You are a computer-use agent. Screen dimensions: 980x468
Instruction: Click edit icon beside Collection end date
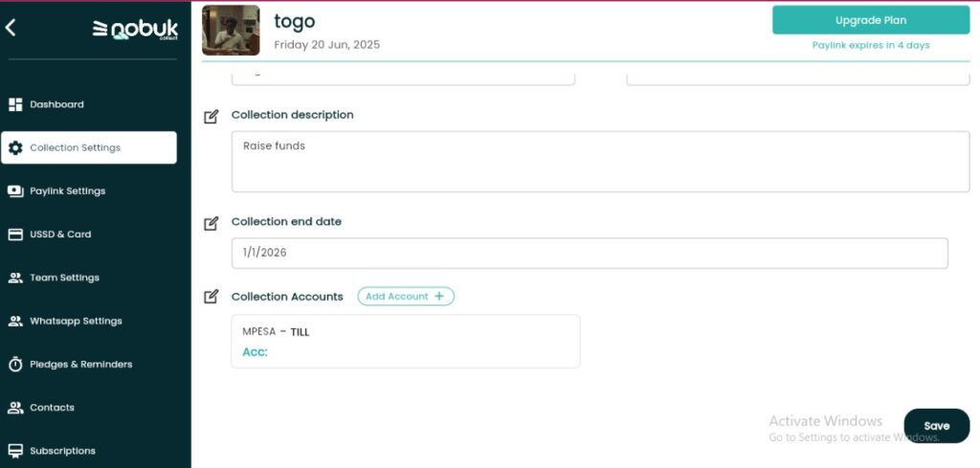point(212,223)
